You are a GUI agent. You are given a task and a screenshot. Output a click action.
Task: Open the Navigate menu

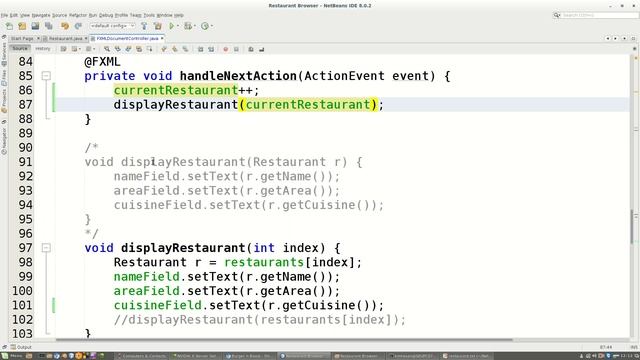coord(41,15)
